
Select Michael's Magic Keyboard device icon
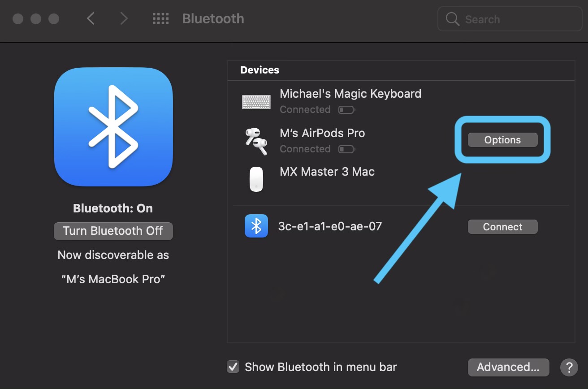pyautogui.click(x=256, y=102)
